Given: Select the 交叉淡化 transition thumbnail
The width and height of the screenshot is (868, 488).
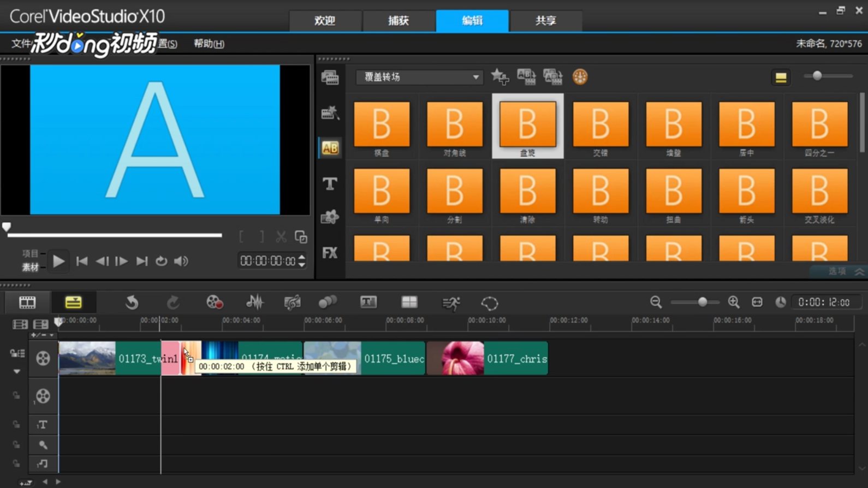Looking at the screenshot, I should pyautogui.click(x=819, y=196).
